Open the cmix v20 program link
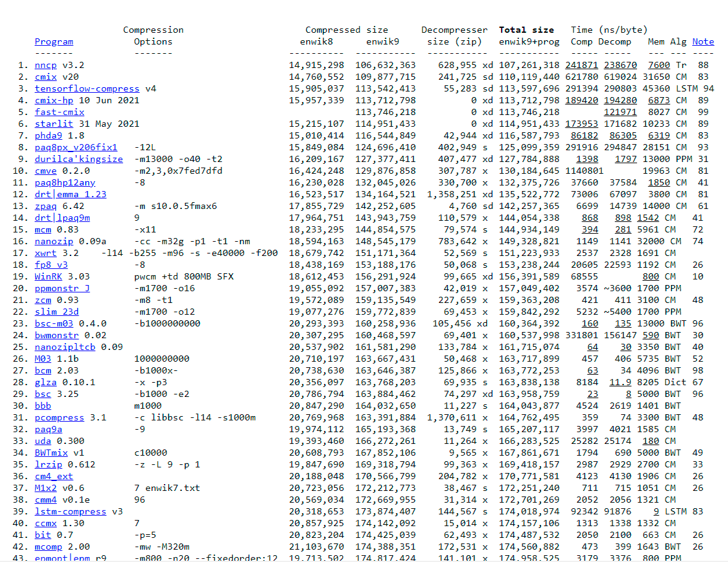This screenshot has width=728, height=562. pos(46,77)
